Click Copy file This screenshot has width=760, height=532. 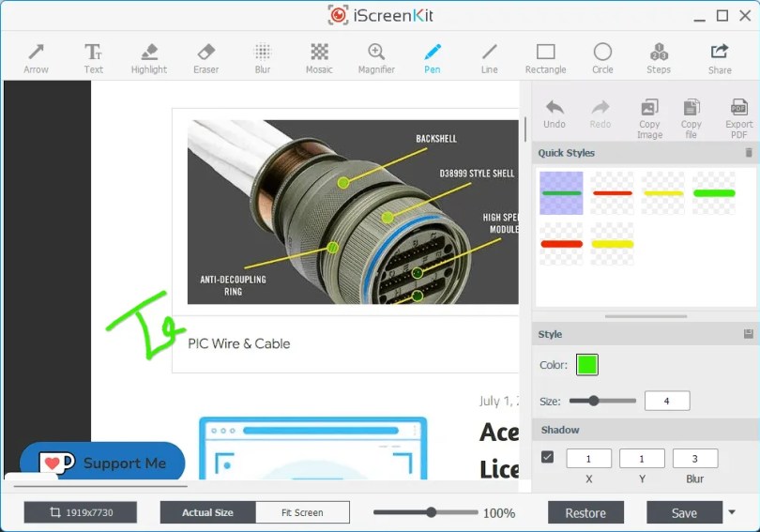click(x=692, y=119)
